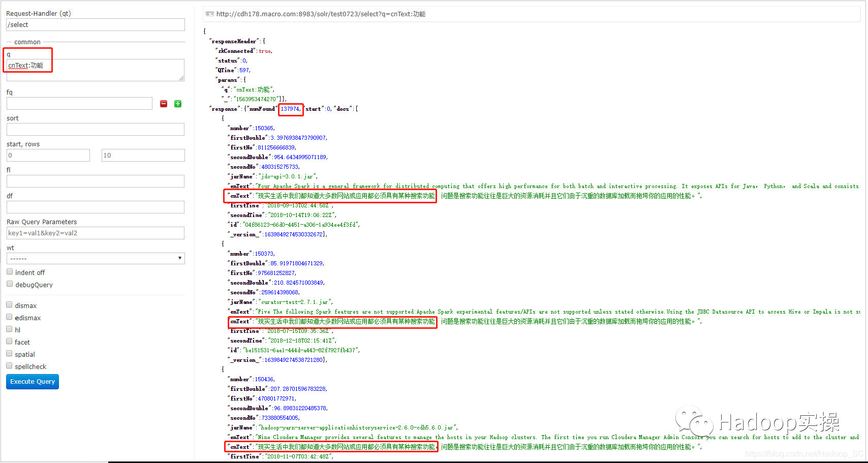The width and height of the screenshot is (868, 463).
Task: Enable the indent off checkbox
Action: 10,272
